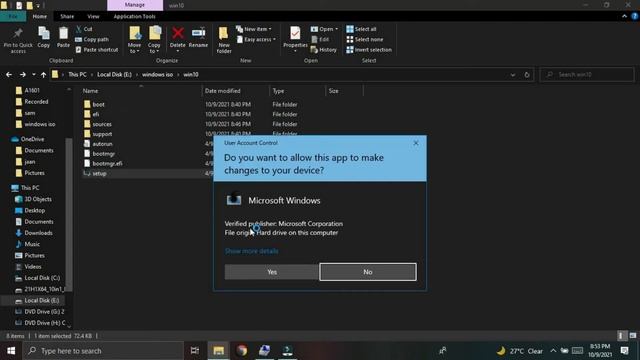Select the setup file
The width and height of the screenshot is (640, 360).
99,173
